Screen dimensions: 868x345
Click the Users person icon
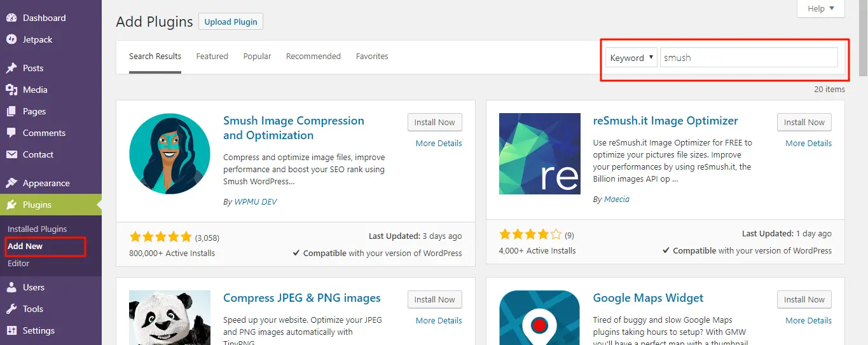pyautogui.click(x=11, y=287)
